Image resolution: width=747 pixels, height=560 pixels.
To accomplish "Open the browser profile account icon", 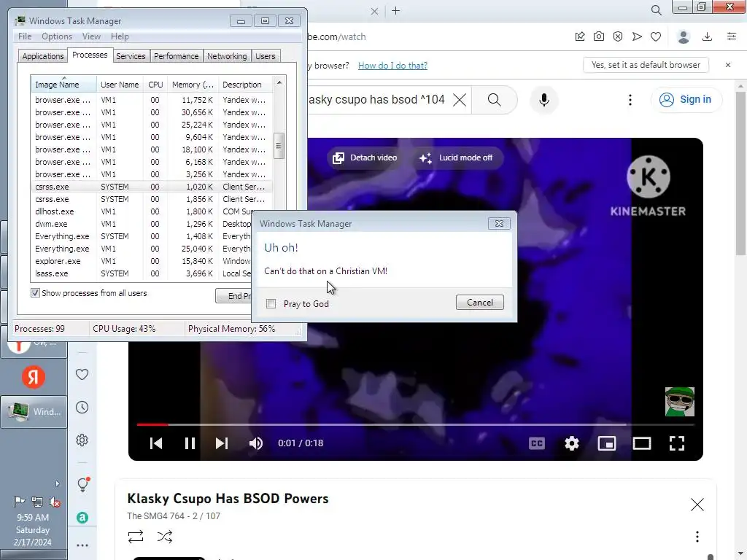I will [684, 36].
